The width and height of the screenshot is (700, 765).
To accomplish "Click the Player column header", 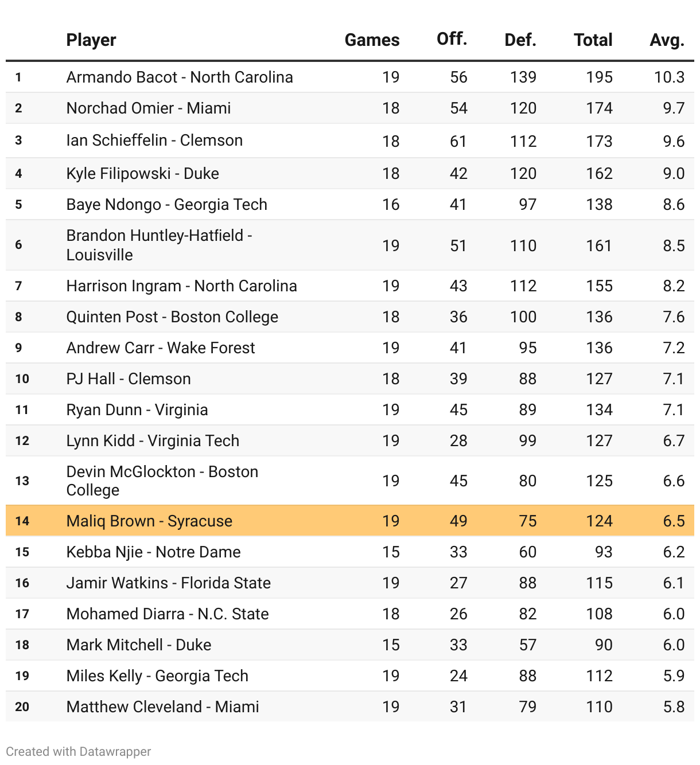I will tap(91, 40).
